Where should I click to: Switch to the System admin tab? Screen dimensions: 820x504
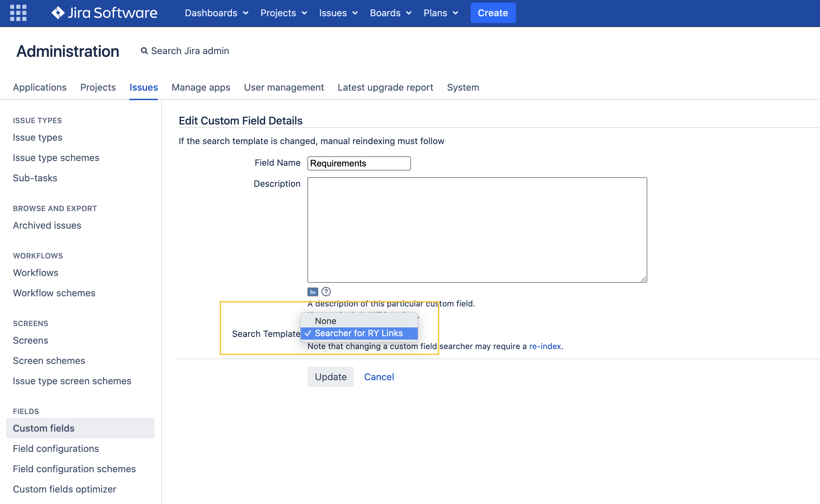pos(462,87)
